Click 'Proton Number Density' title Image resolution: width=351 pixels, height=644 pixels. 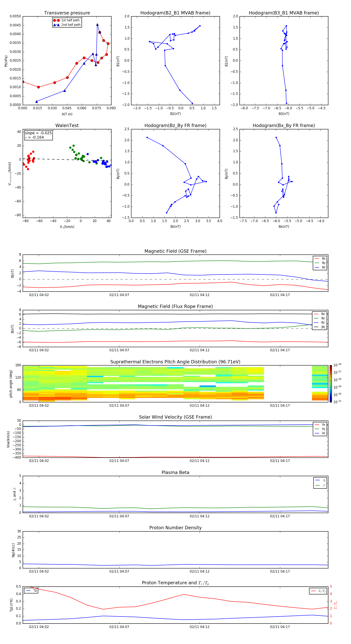(x=175, y=528)
